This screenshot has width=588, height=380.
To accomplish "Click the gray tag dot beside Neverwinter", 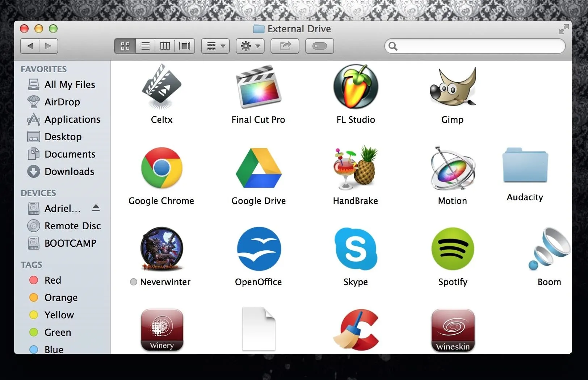I will [x=134, y=282].
